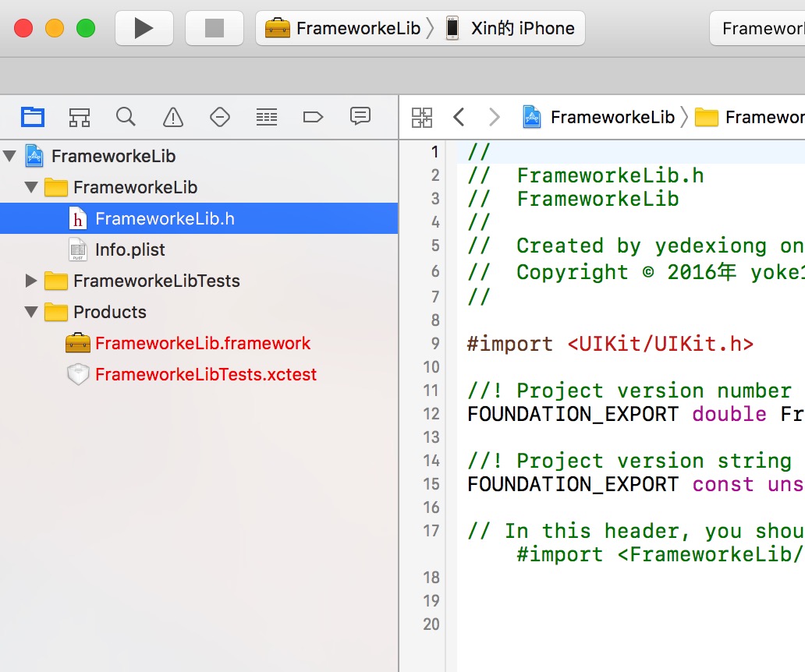Expand the FrameworkeLibTests folder
This screenshot has width=805, height=672.
tap(31, 281)
